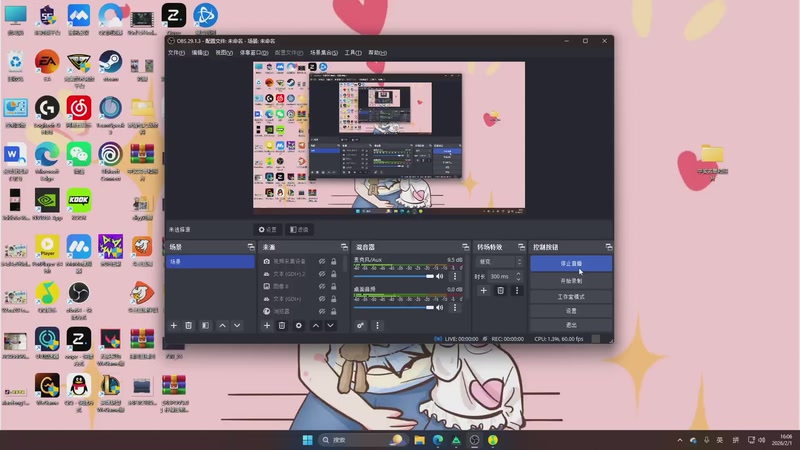800x450 pixels.
Task: Open the 停靠窗口 menu
Action: pyautogui.click(x=254, y=53)
